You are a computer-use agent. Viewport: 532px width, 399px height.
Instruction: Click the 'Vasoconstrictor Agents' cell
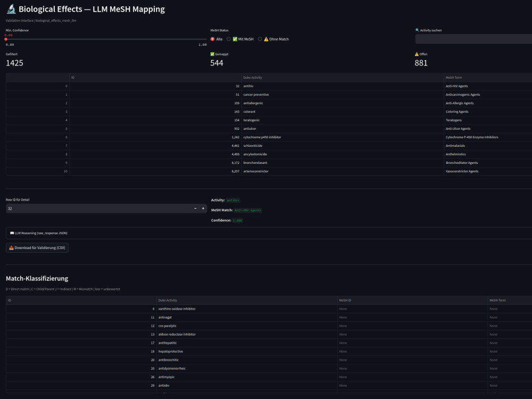pyautogui.click(x=488, y=171)
